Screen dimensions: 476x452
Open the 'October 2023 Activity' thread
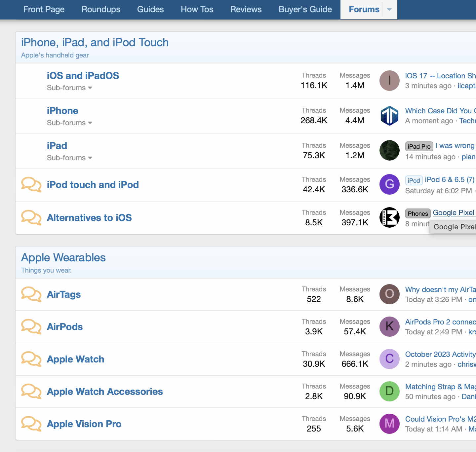pos(441,354)
